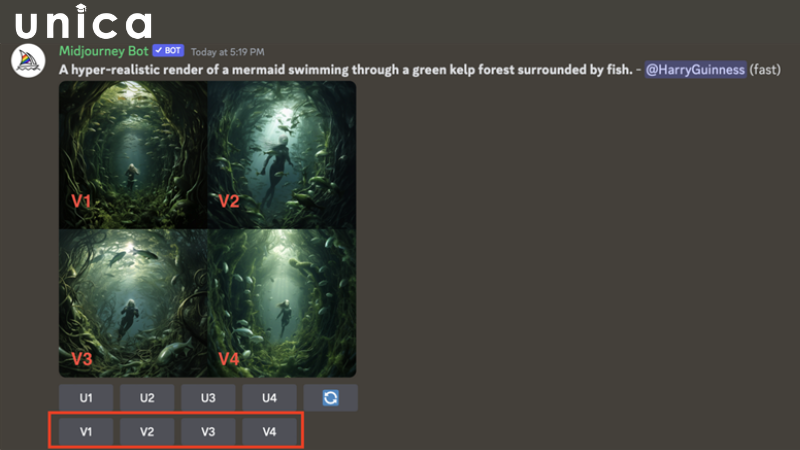Open the top-right mermaid image labeled V2

282,155
